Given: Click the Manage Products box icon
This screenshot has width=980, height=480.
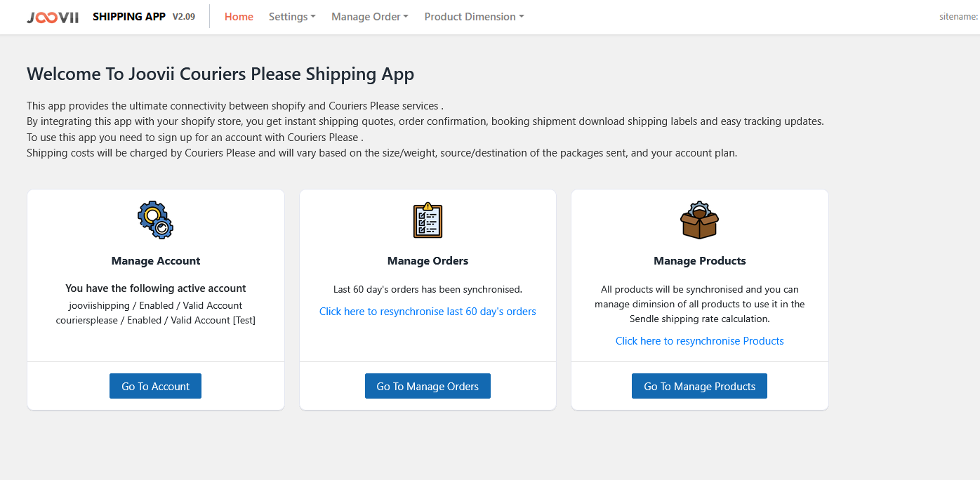Looking at the screenshot, I should (700, 220).
